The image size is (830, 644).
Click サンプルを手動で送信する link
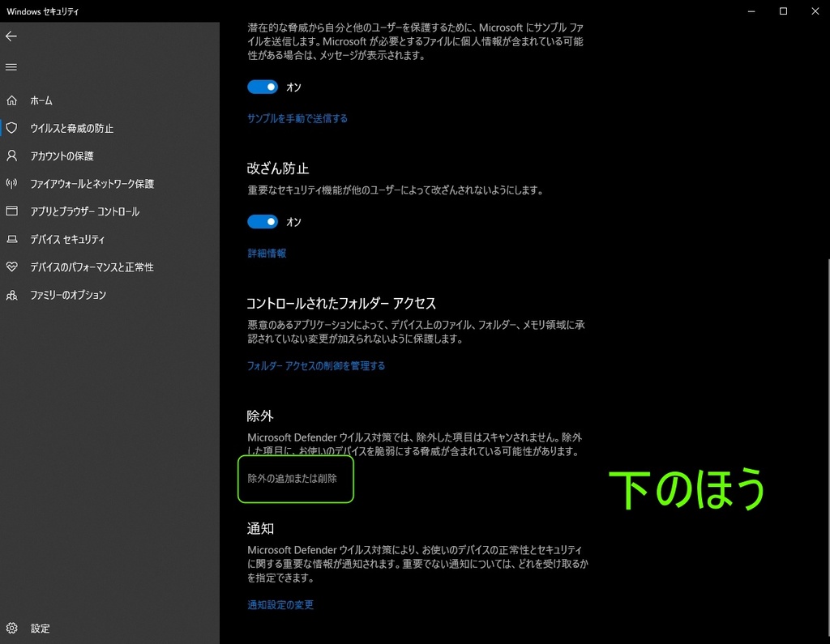click(x=297, y=118)
